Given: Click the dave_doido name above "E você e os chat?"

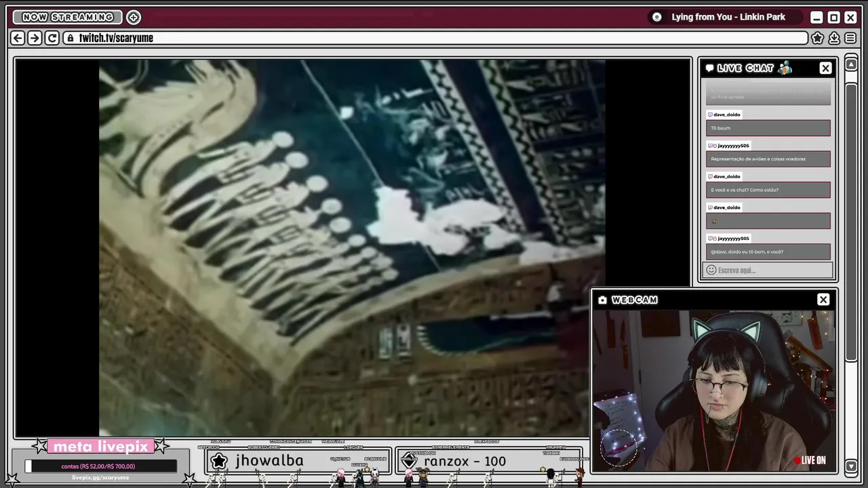Looking at the screenshot, I should pyautogui.click(x=727, y=176).
